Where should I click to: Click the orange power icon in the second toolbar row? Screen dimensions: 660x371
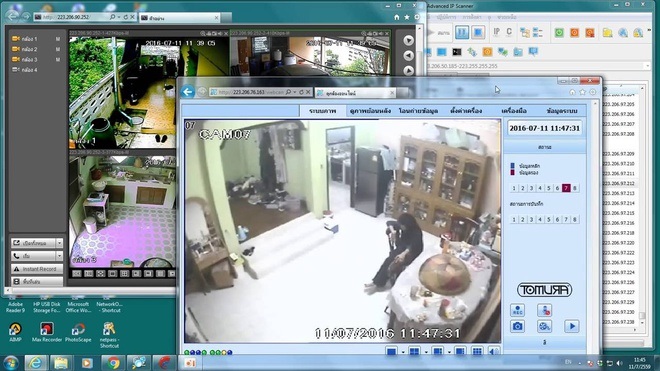pyautogui.click(x=487, y=52)
